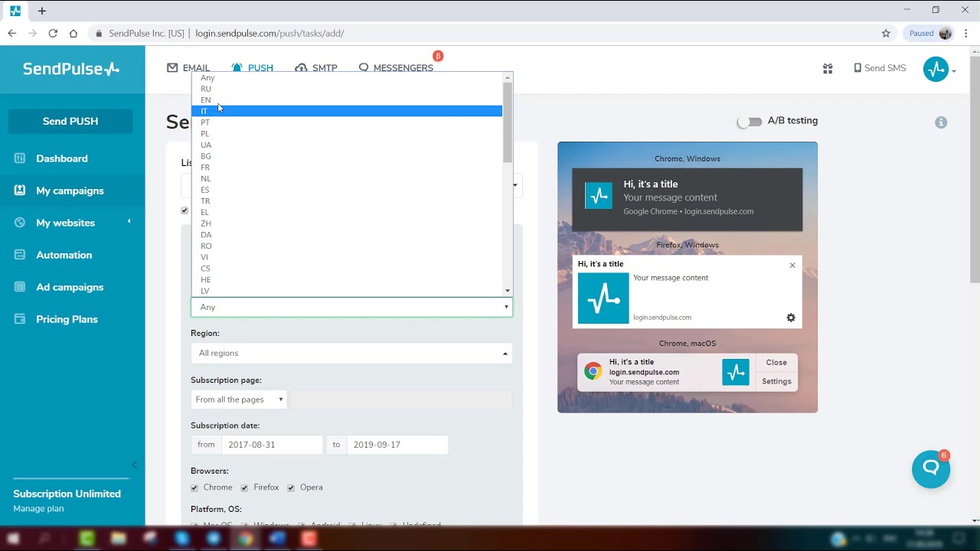Click the language list scroll-down arrow
This screenshot has width=980, height=551.
click(x=507, y=291)
